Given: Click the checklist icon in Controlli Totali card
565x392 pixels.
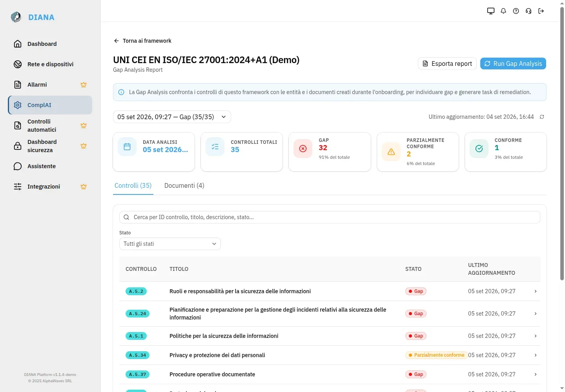Looking at the screenshot, I should tap(215, 147).
